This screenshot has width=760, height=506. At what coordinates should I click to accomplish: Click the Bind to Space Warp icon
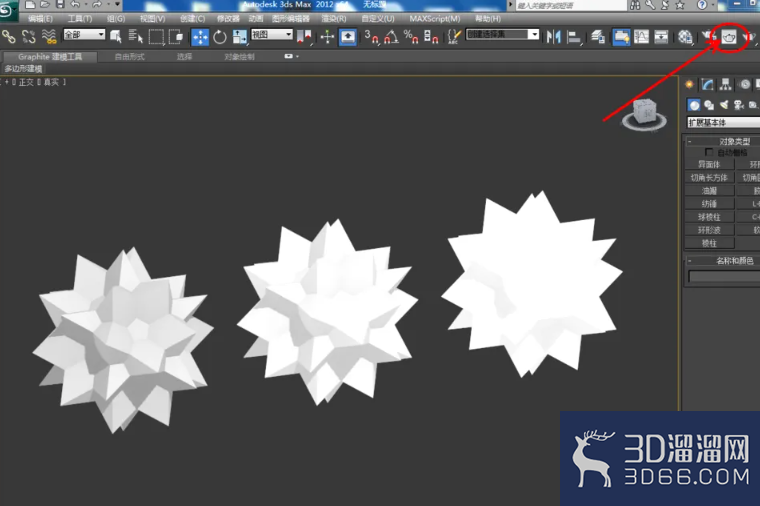point(48,36)
